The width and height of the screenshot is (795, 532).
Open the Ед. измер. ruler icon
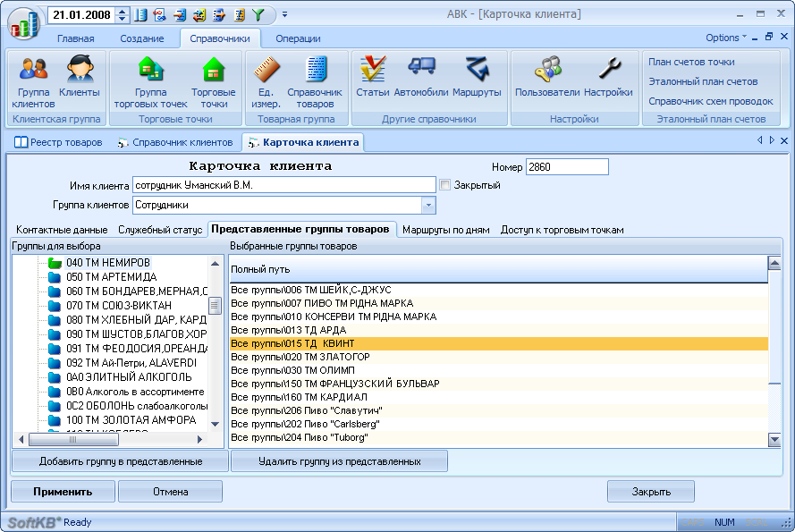click(x=266, y=81)
